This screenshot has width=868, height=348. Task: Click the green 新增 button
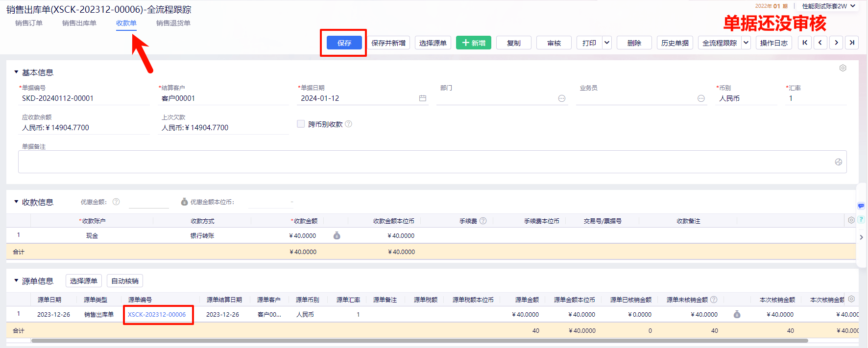[474, 43]
